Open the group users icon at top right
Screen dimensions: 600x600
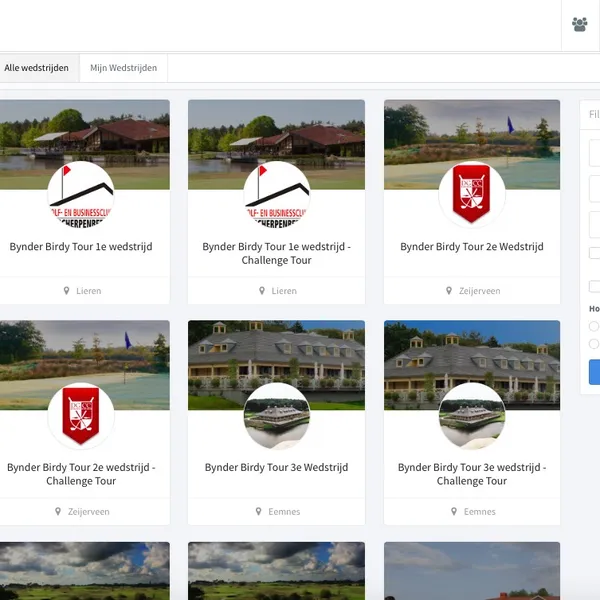579,24
